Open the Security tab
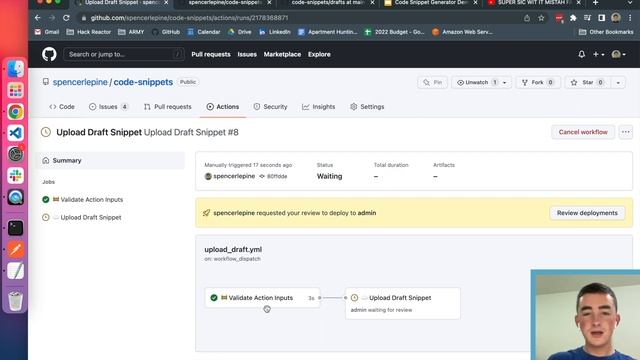The image size is (640, 360). 270,107
